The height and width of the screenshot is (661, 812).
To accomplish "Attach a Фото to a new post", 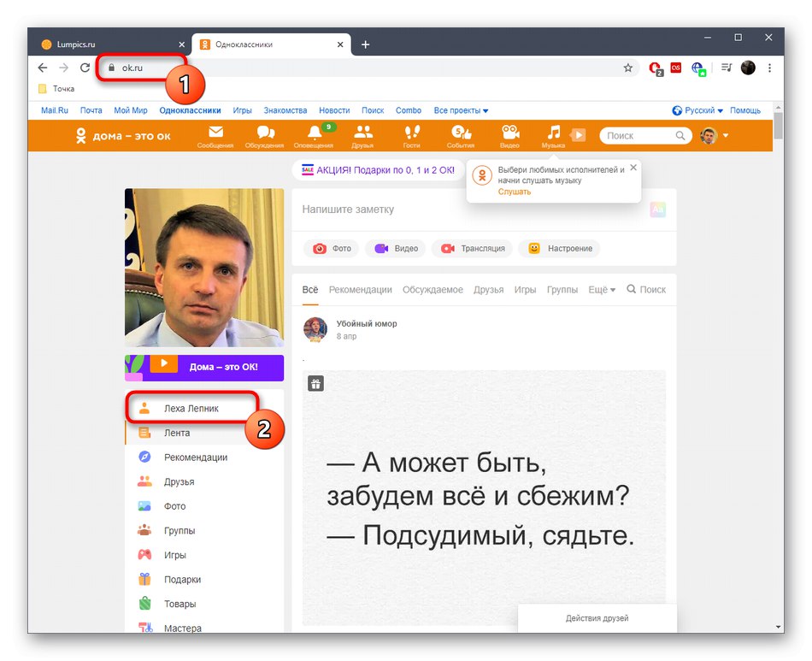I will 331,248.
